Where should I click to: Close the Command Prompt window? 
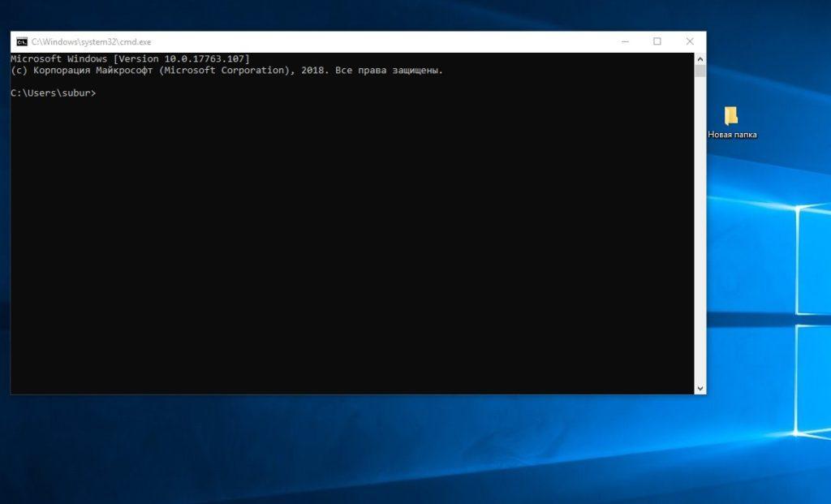[x=690, y=41]
